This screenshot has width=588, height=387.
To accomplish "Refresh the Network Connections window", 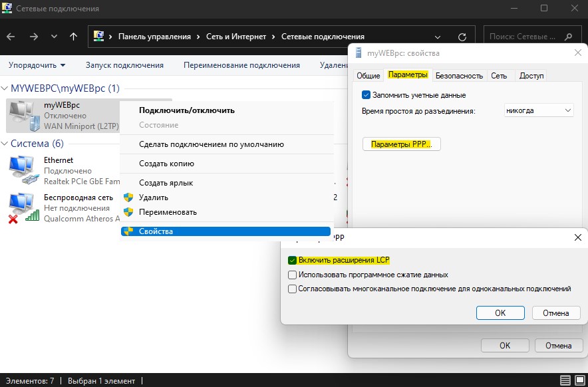I will click(x=462, y=37).
